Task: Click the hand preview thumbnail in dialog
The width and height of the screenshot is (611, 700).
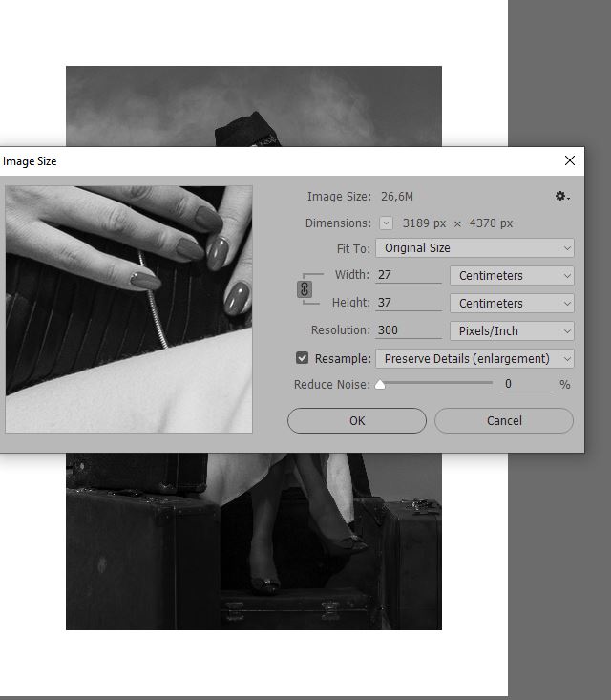Action: click(129, 308)
